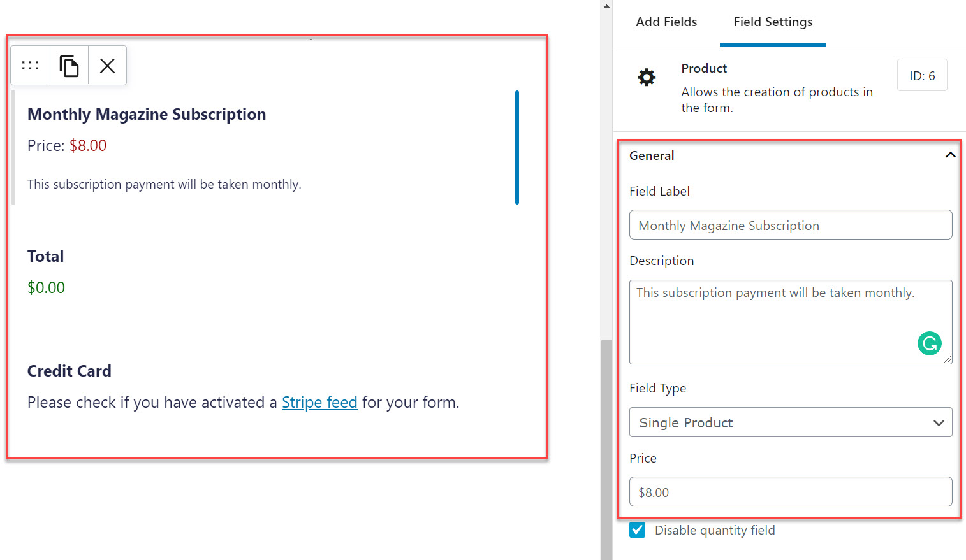Select the Total field in form
The height and width of the screenshot is (560, 966).
pyautogui.click(x=46, y=257)
